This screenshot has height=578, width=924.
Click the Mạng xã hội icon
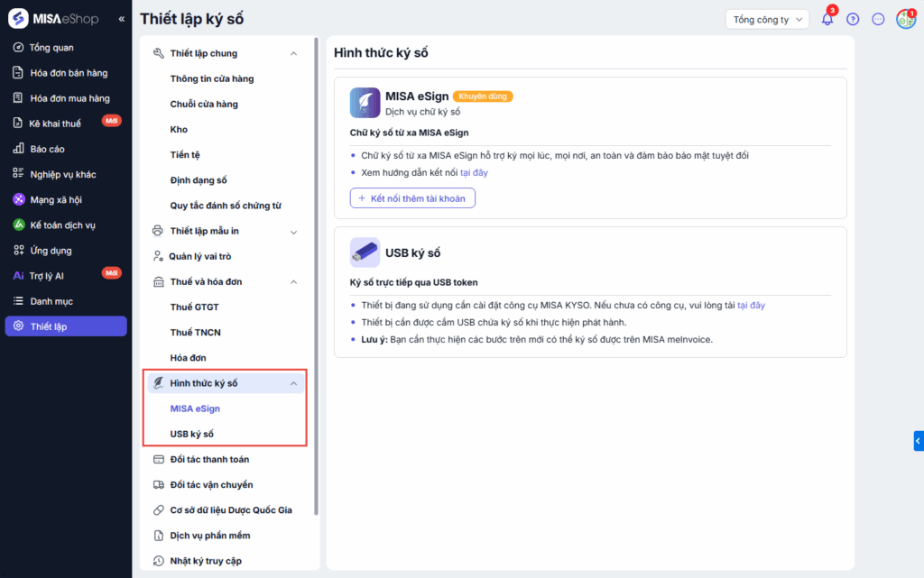19,199
